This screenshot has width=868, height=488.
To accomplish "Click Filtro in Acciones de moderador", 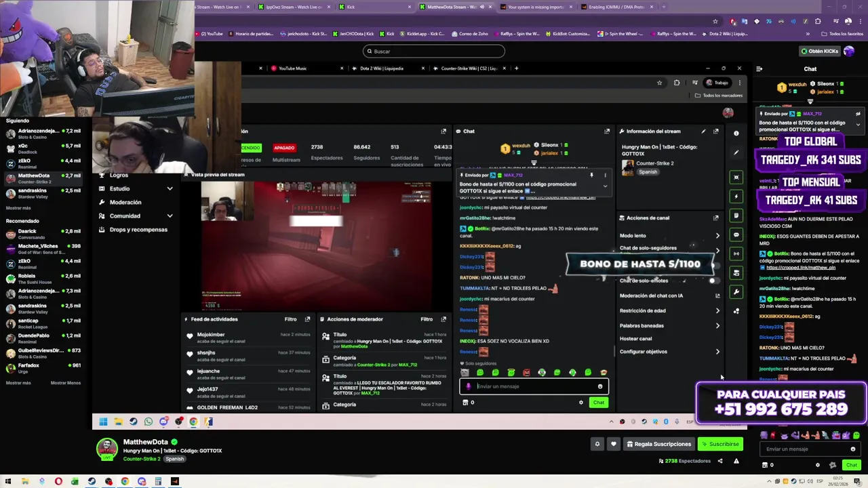I will click(x=427, y=319).
